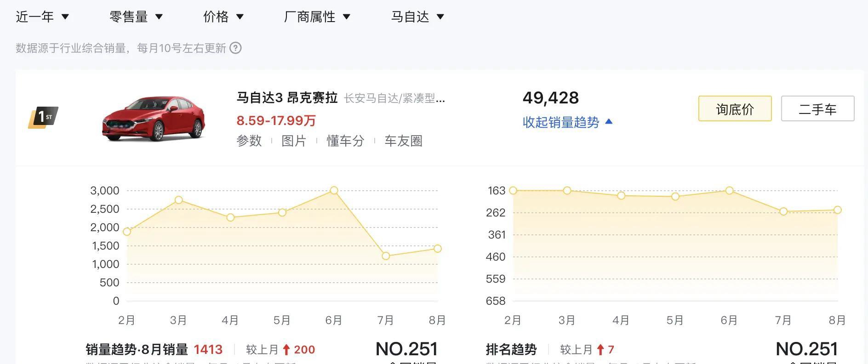Click the help question mark icon
Image resolution: width=868 pixels, height=364 pixels.
(x=235, y=48)
